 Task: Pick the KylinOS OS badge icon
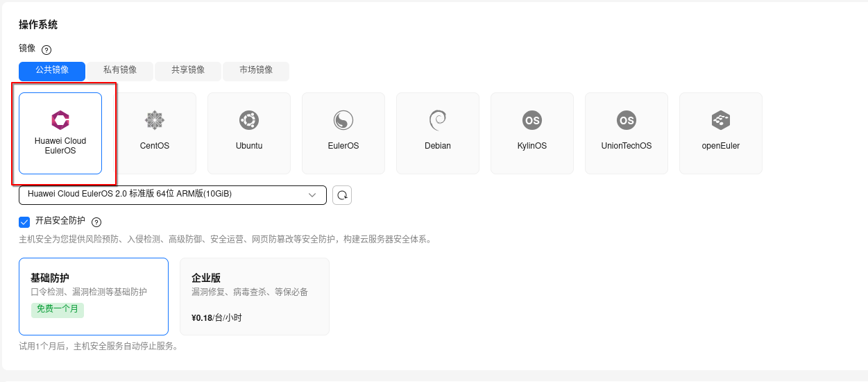pyautogui.click(x=532, y=120)
